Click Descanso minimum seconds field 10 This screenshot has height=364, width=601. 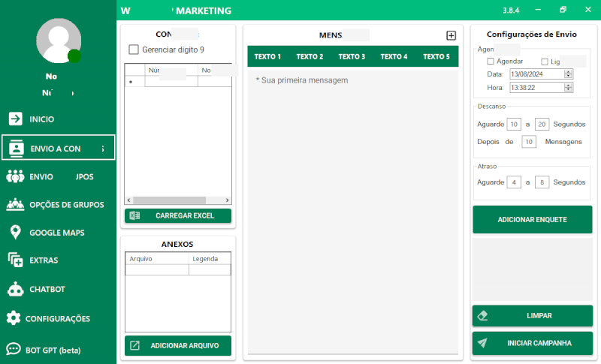(x=514, y=124)
